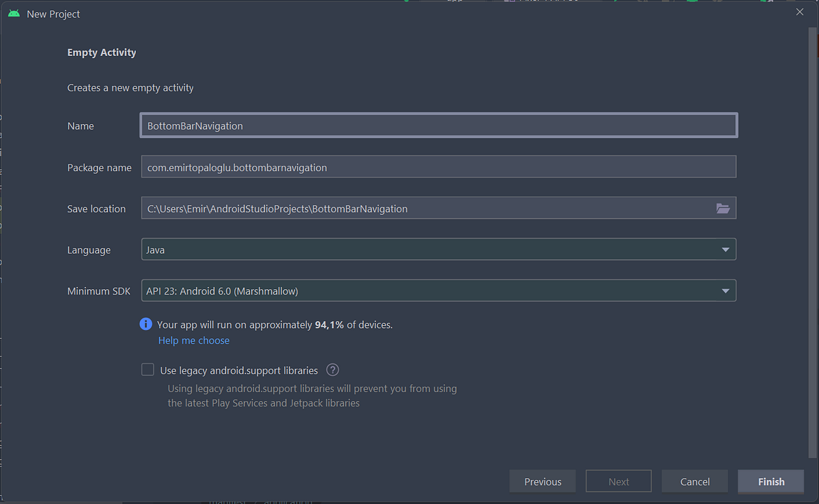The height and width of the screenshot is (504, 819).
Task: Expand the Minimum SDK dropdown arrow
Action: click(725, 291)
